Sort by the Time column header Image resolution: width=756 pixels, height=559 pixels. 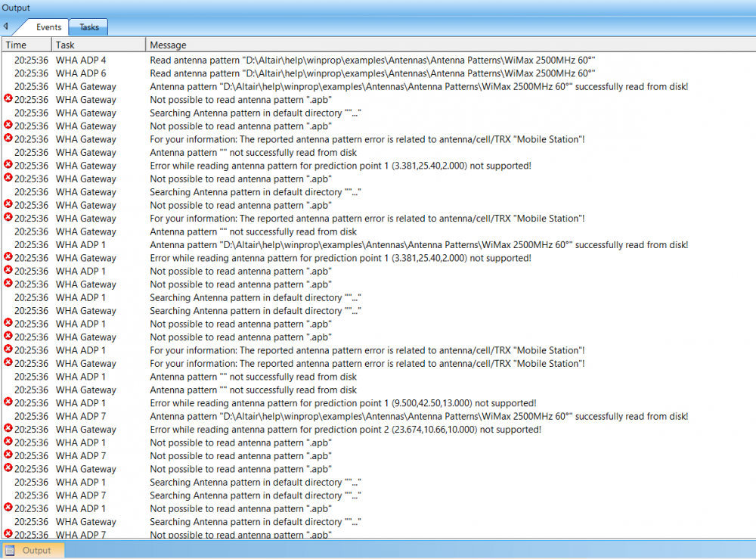tap(26, 45)
